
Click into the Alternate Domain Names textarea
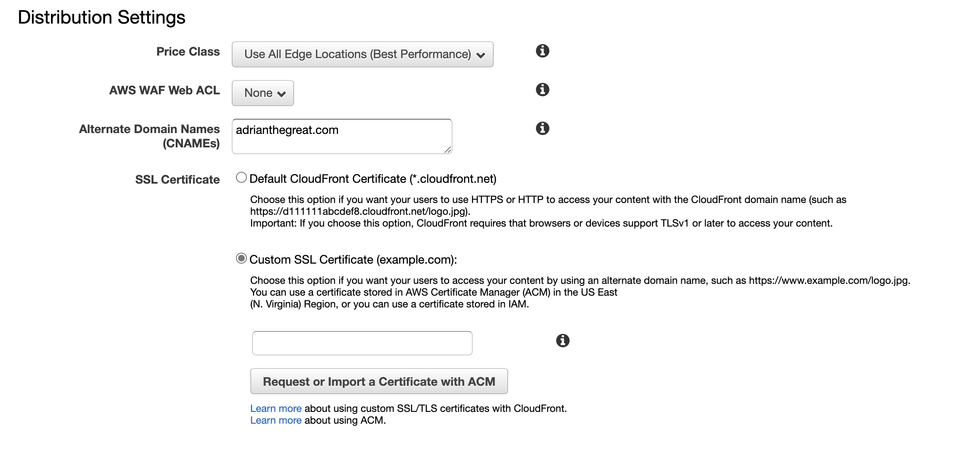click(342, 136)
